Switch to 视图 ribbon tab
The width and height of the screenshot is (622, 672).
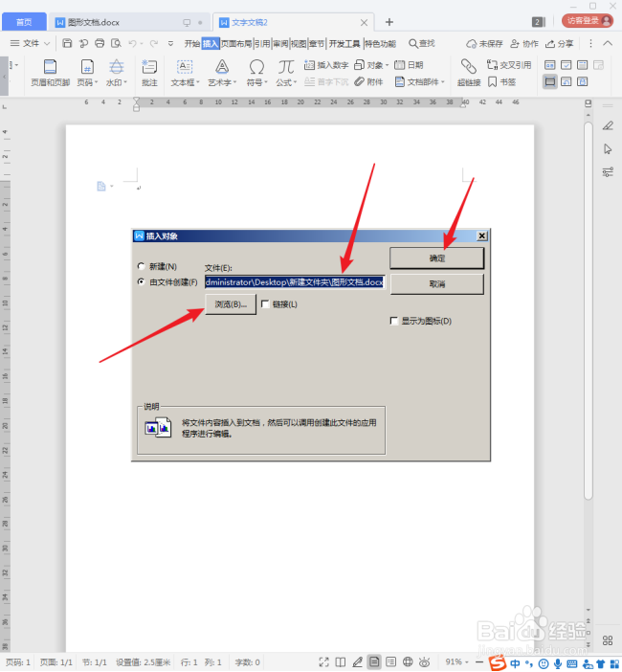(x=299, y=43)
